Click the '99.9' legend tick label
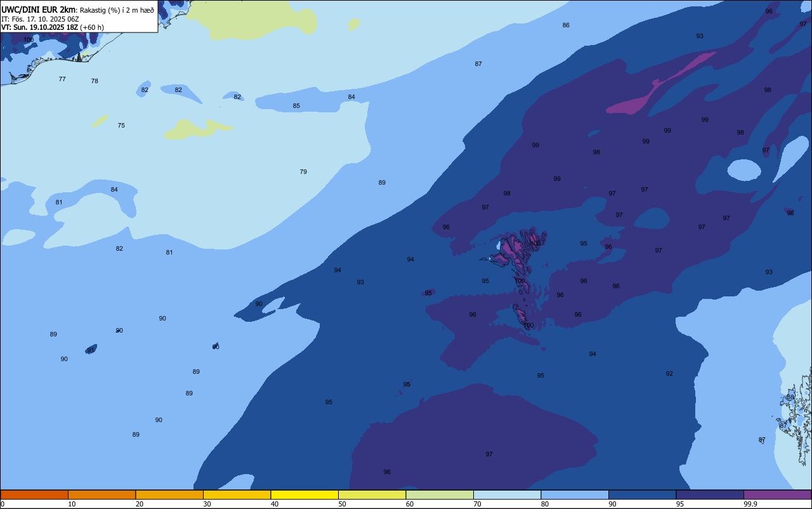The image size is (812, 509). pos(750,504)
